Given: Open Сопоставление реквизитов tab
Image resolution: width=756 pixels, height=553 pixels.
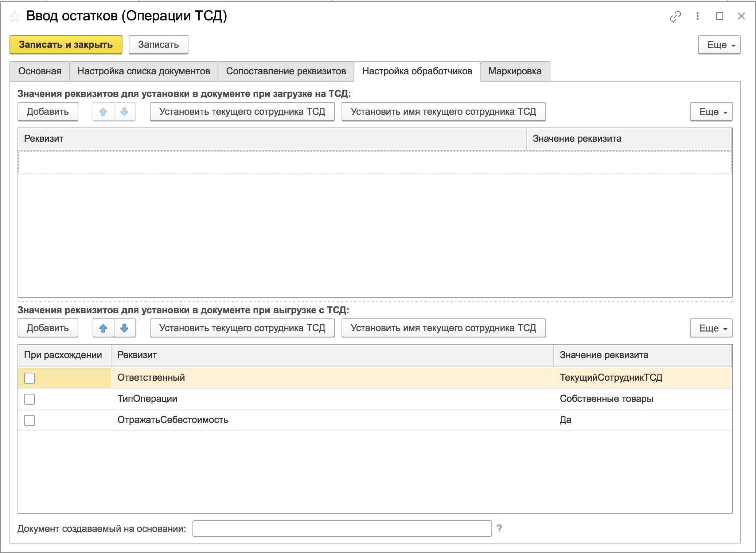Looking at the screenshot, I should (x=286, y=71).
